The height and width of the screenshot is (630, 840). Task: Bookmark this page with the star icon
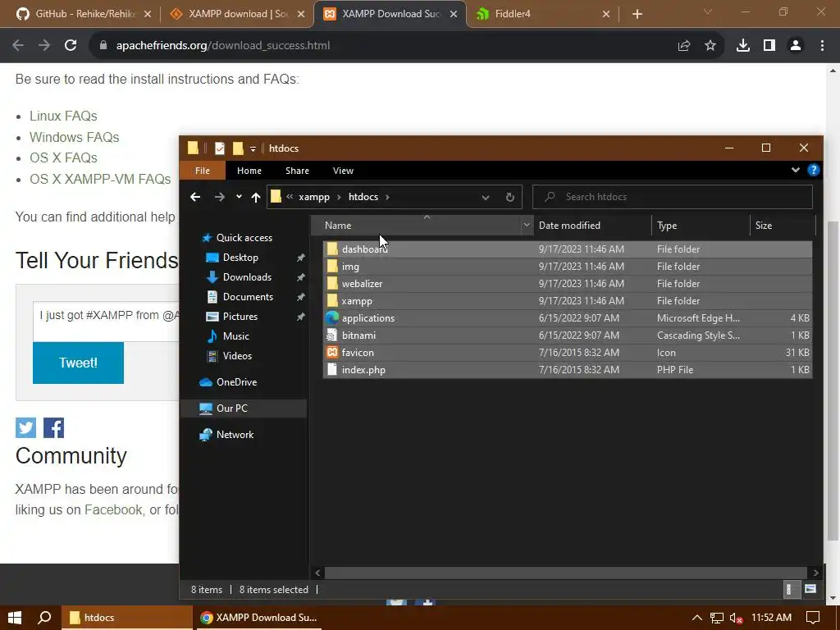click(x=710, y=46)
